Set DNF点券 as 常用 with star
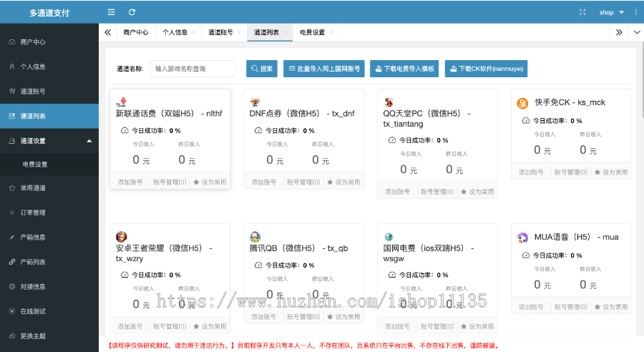This screenshot has width=644, height=352. coord(343,182)
